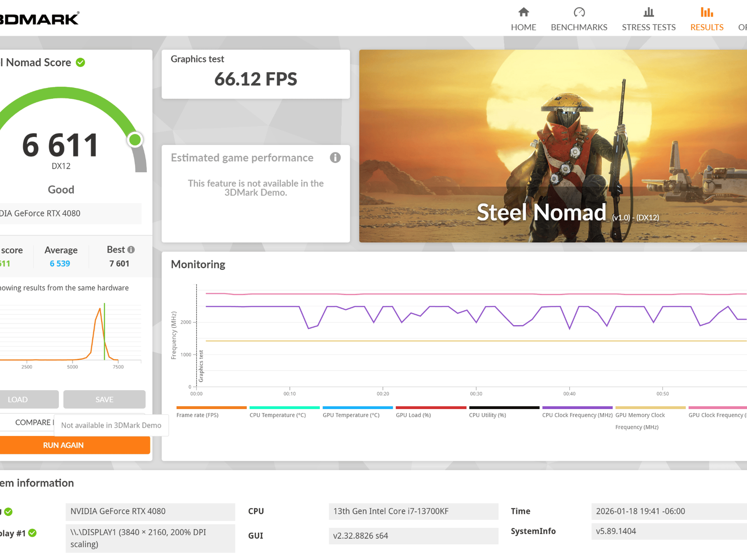This screenshot has height=560, width=747.
Task: Toggle GPU Memory Clock Frequency legend
Action: pos(650,418)
